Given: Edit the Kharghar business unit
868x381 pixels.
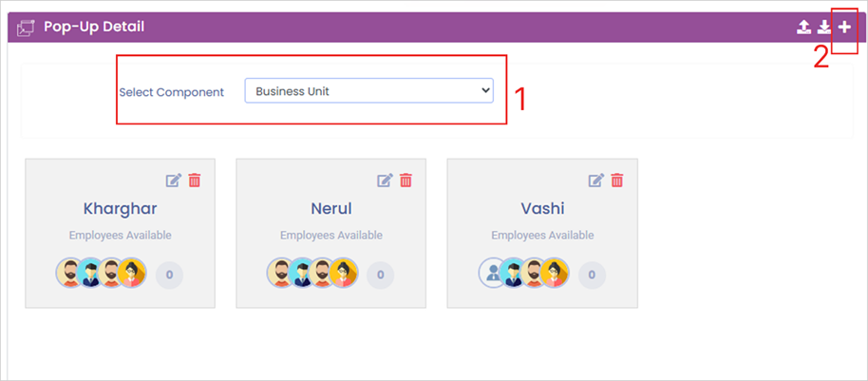Looking at the screenshot, I should tap(174, 181).
